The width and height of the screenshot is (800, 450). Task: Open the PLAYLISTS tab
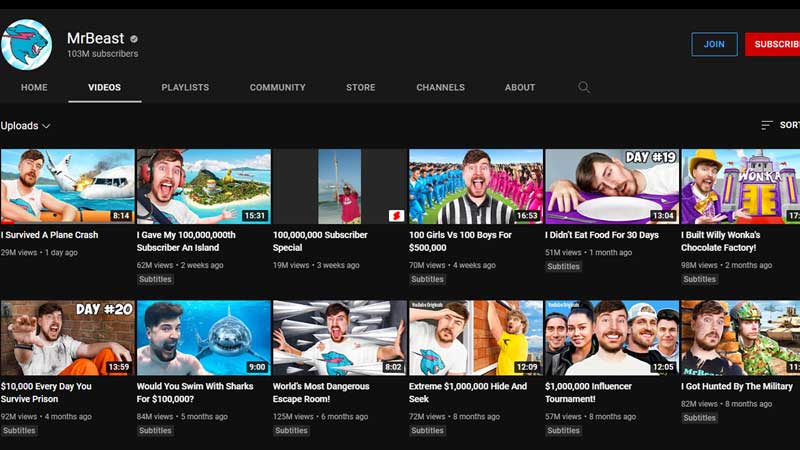pyautogui.click(x=185, y=87)
